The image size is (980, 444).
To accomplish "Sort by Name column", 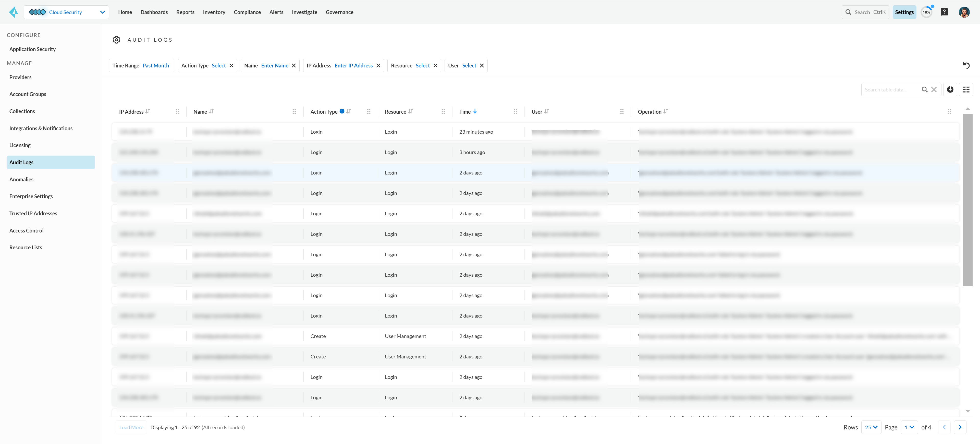I will (x=212, y=111).
